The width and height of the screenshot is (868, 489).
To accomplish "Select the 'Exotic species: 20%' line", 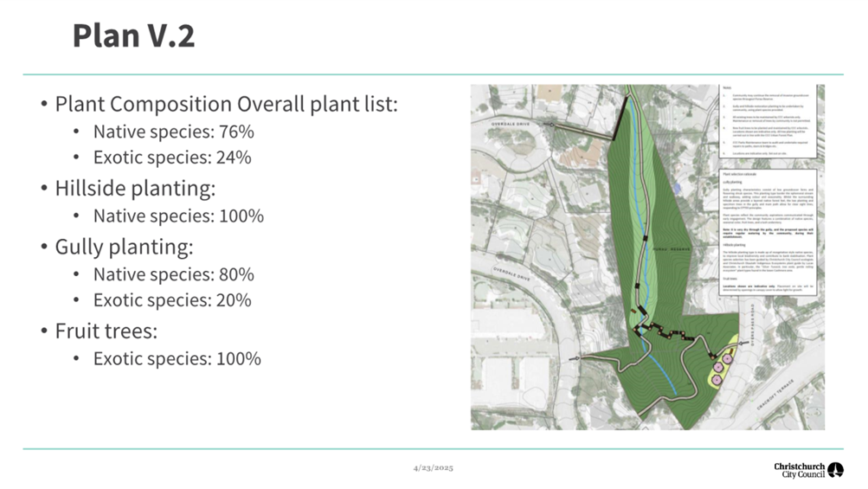I will coord(172,300).
